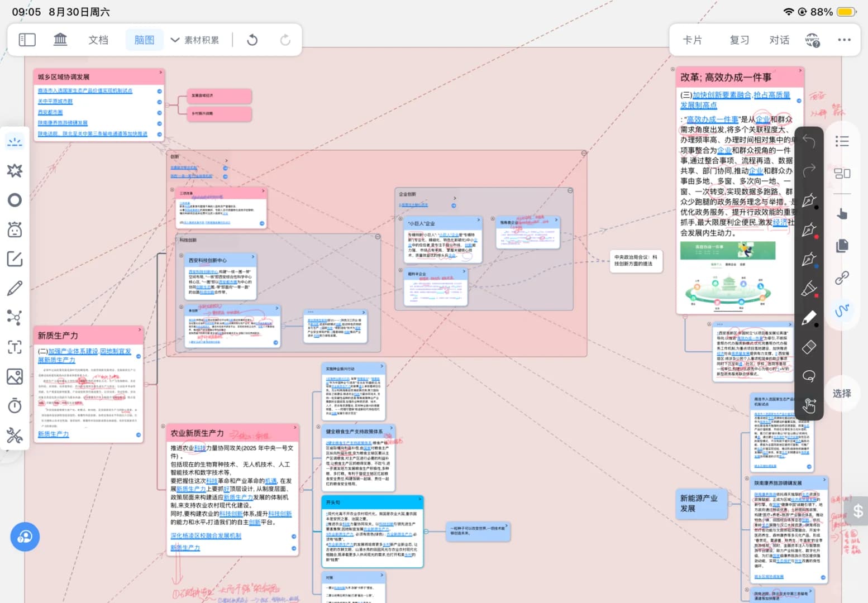868x603 pixels.
Task: Switch to the 复习 tab
Action: click(x=739, y=40)
